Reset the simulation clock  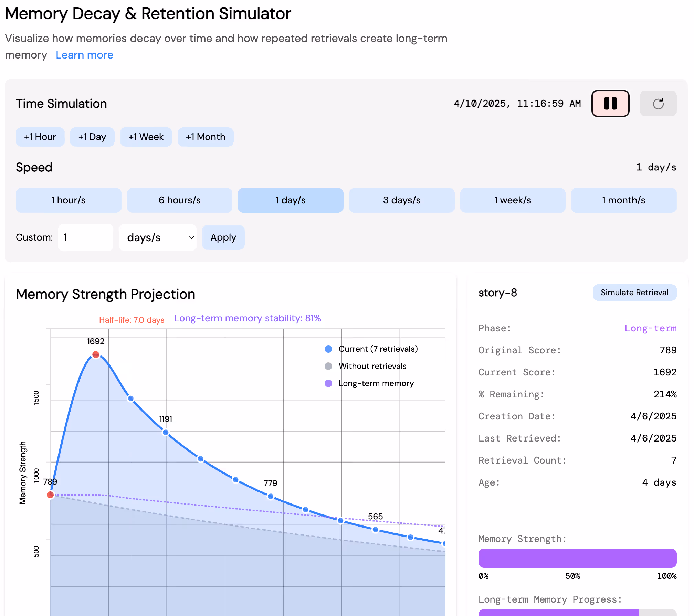click(x=658, y=103)
